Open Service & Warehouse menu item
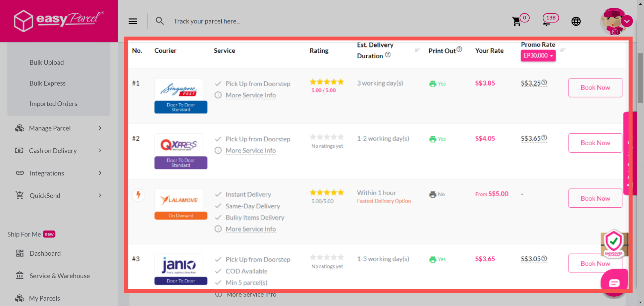This screenshot has width=644, height=306. [60, 276]
